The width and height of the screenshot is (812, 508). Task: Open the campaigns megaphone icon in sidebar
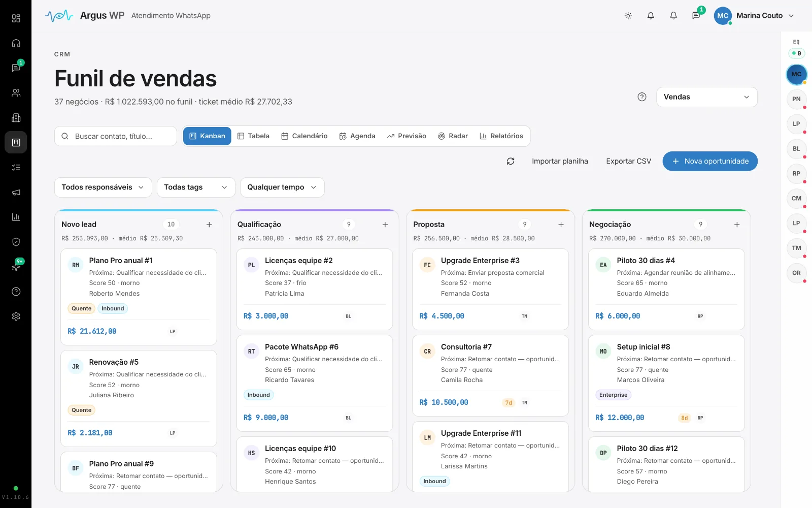[x=16, y=192]
